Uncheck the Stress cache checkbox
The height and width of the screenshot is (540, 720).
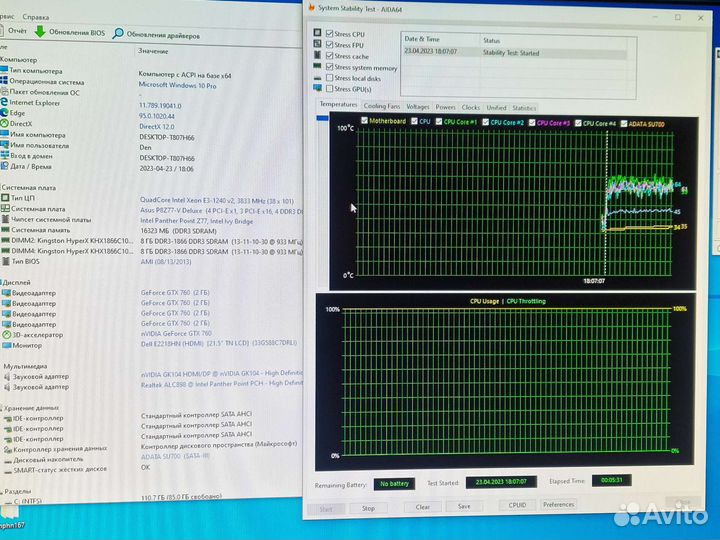pos(330,56)
